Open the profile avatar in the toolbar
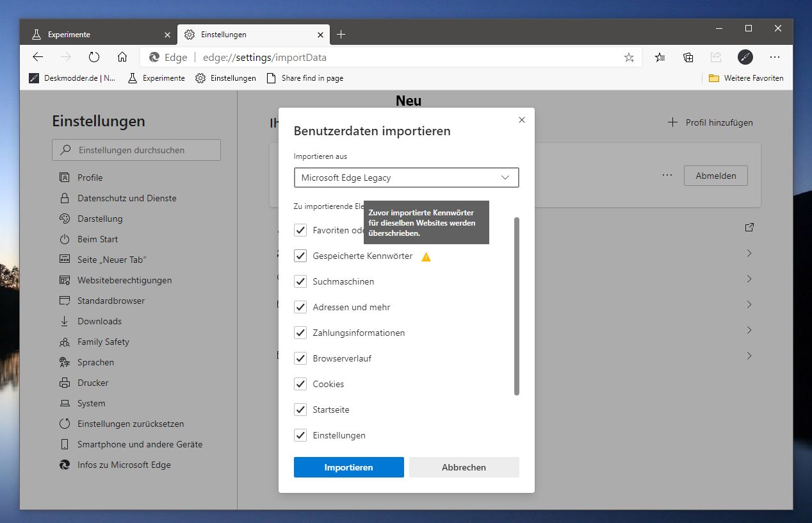 745,57
